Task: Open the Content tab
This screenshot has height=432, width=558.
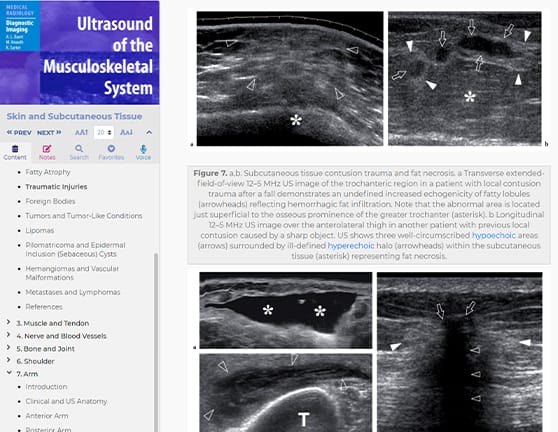Action: coord(15,152)
